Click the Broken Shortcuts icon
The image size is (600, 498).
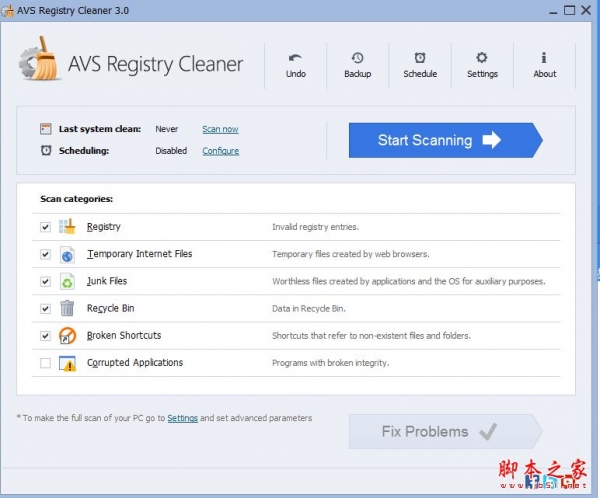[x=67, y=336]
